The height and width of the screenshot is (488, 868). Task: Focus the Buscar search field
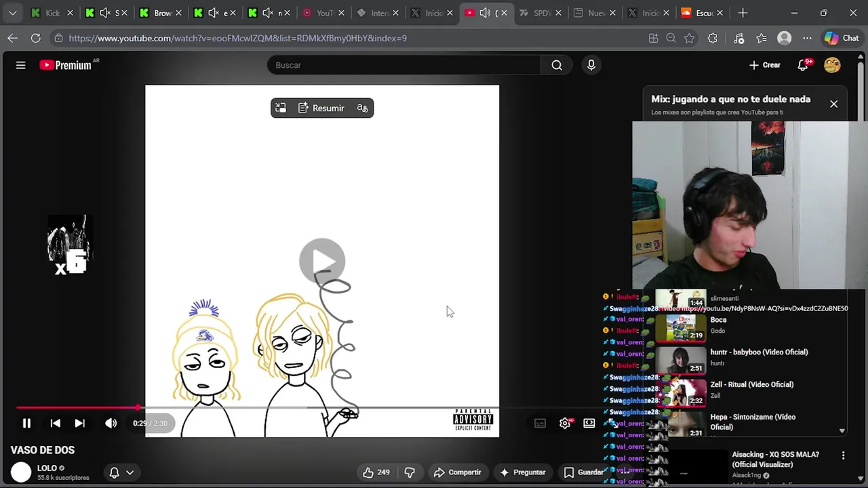[x=404, y=65]
